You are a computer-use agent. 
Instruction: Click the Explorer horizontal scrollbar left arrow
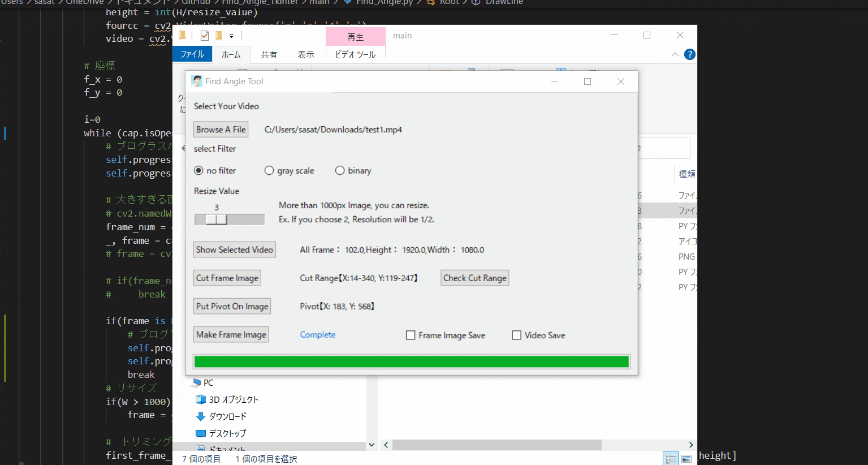pyautogui.click(x=386, y=445)
